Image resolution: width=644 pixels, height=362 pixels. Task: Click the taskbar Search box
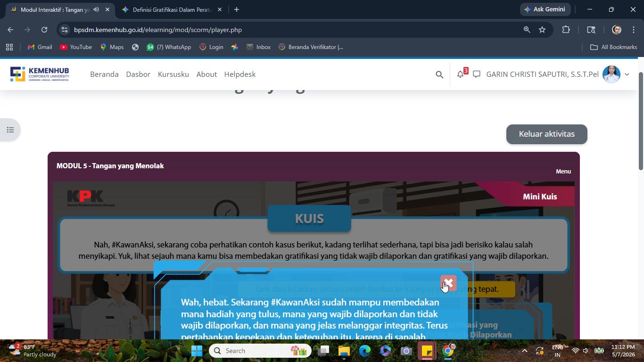point(260,351)
